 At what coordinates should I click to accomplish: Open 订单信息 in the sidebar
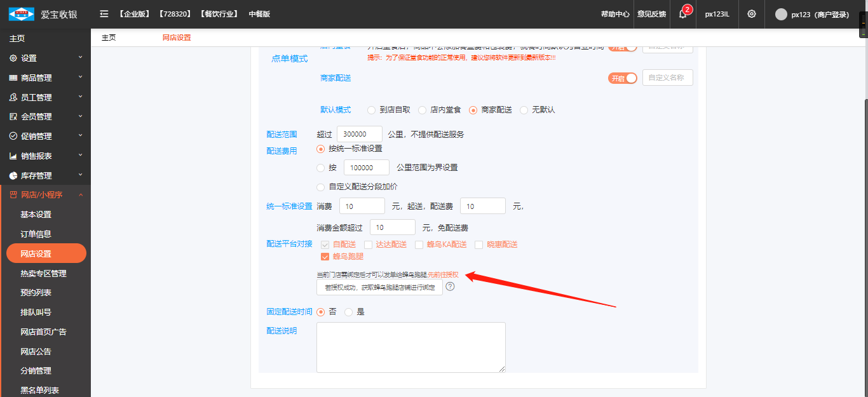(x=36, y=234)
